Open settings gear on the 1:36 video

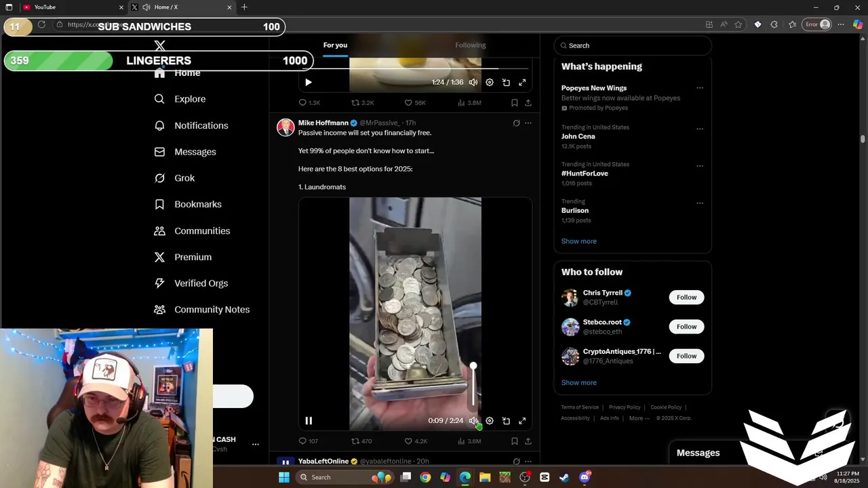(490, 82)
